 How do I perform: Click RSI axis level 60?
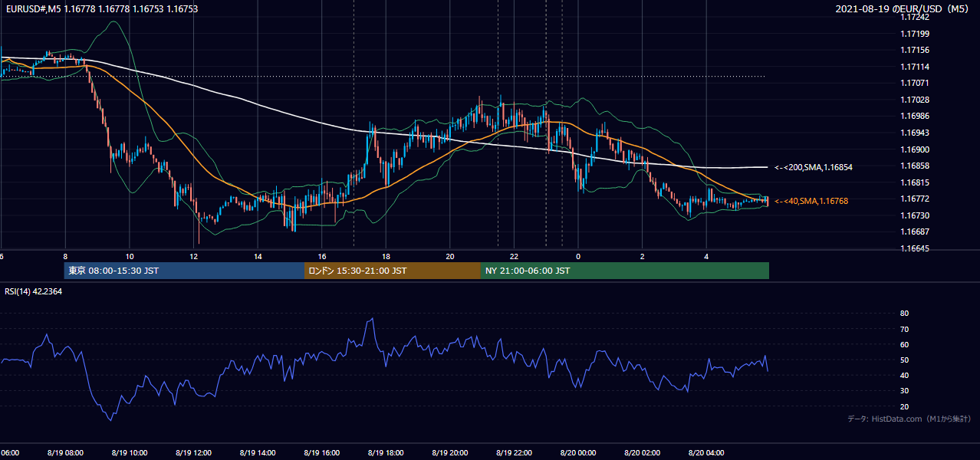pos(904,344)
